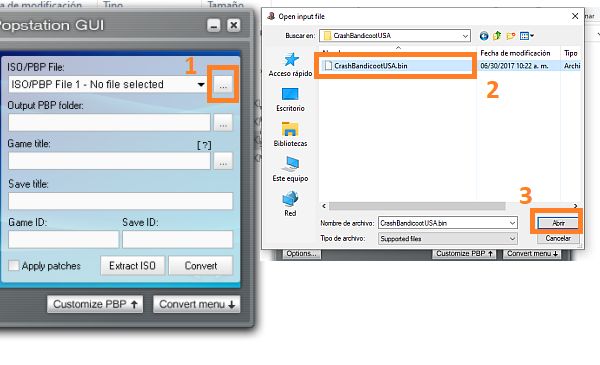Go back to the last folder visited

[484, 36]
